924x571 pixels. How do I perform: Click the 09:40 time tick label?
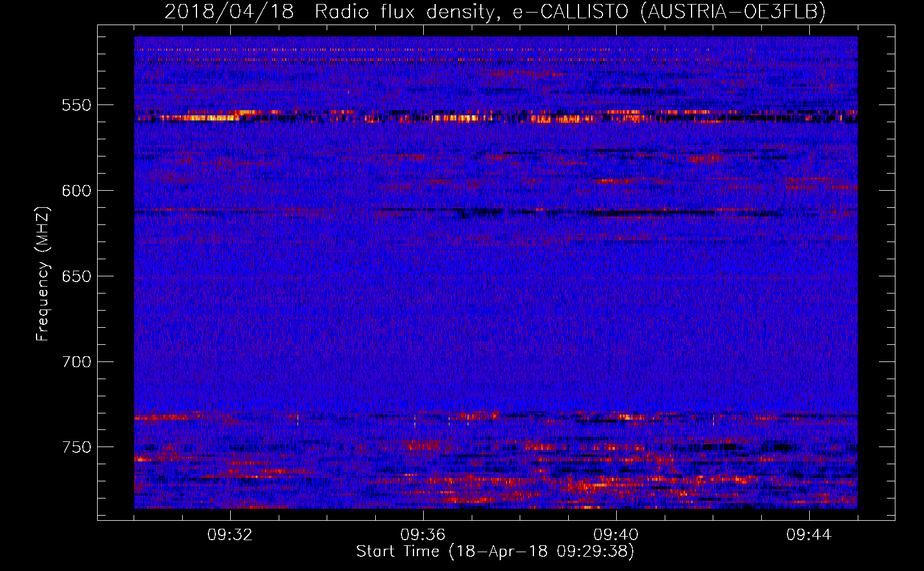click(616, 535)
